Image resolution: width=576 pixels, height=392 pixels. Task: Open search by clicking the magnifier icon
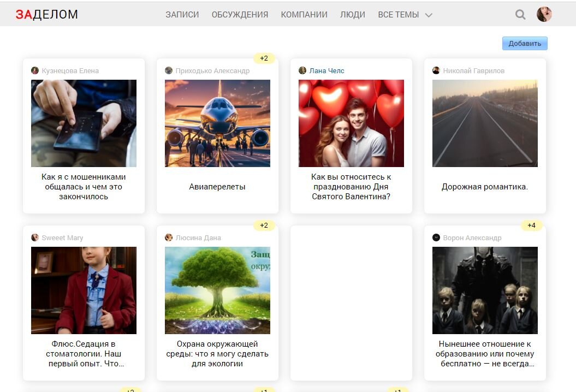tap(520, 15)
